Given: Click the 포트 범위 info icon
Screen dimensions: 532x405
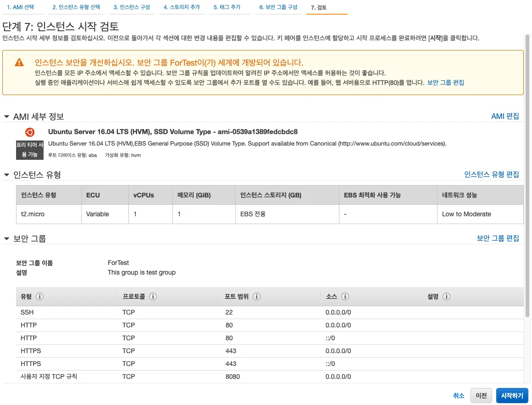Looking at the screenshot, I should pos(257,296).
